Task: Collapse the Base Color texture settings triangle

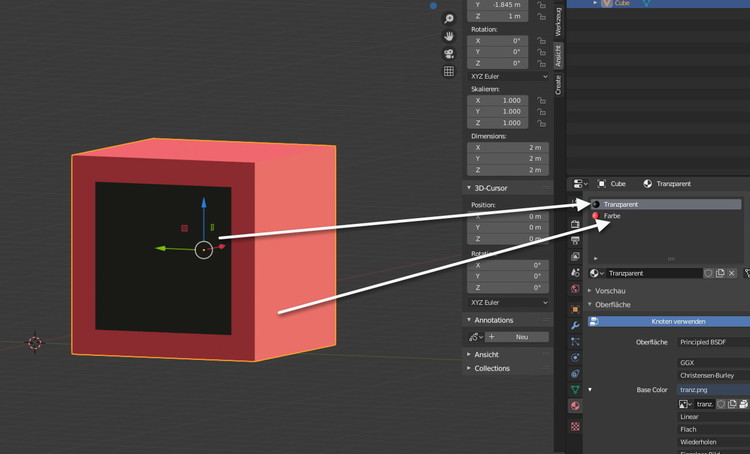Action: [590, 389]
